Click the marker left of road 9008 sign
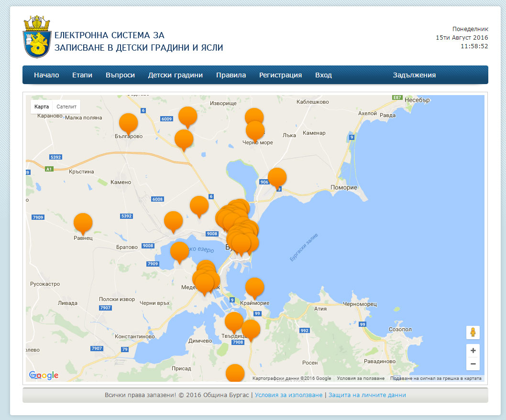Viewport: 506px width, 420px height. point(173,221)
